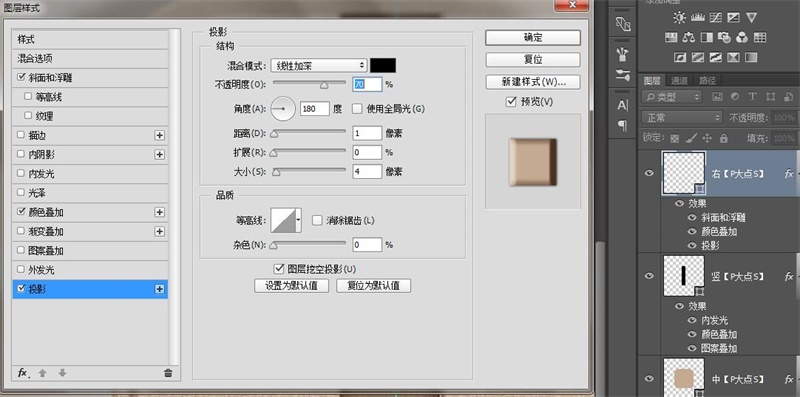Screen dimensions: 800x397
Task: Hide the 内发光 effect on 竖 layer
Action: [x=691, y=320]
